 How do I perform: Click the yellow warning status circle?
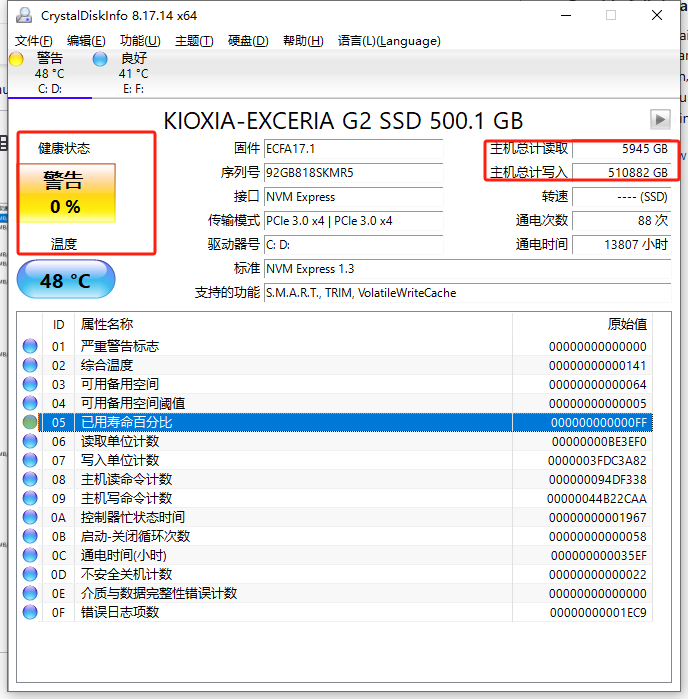[x=16, y=59]
